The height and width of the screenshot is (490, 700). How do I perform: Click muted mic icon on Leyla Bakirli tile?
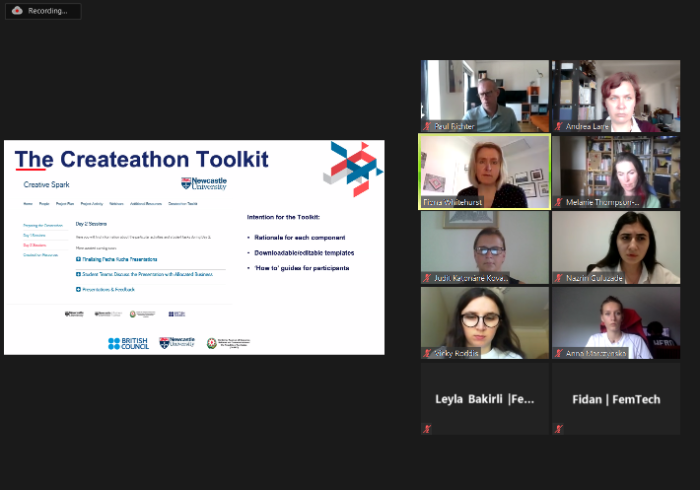pyautogui.click(x=427, y=428)
